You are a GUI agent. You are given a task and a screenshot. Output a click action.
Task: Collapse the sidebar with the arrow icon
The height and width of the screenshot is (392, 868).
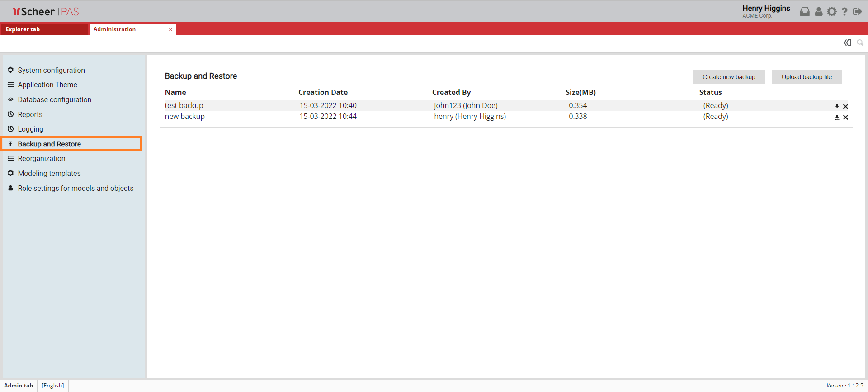point(848,43)
